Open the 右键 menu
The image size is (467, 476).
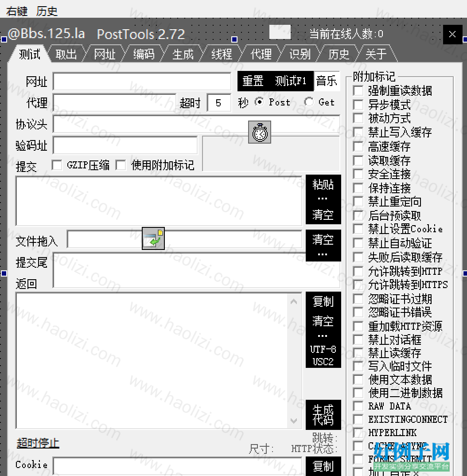[x=17, y=11]
